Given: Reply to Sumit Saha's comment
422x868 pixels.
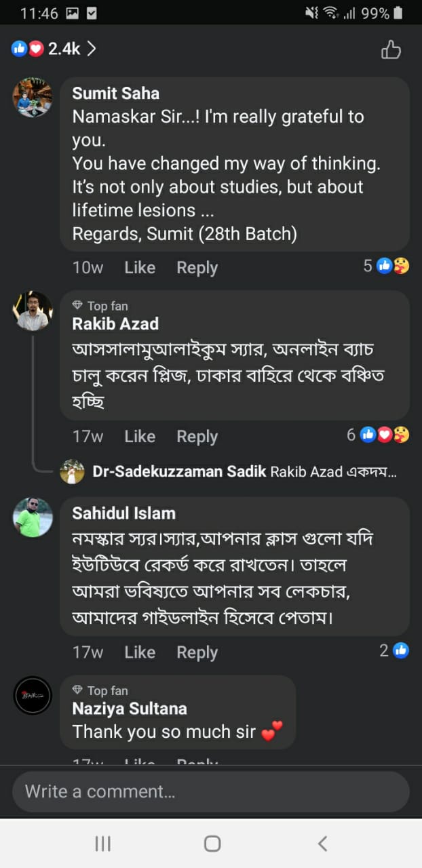Looking at the screenshot, I should (x=197, y=268).
